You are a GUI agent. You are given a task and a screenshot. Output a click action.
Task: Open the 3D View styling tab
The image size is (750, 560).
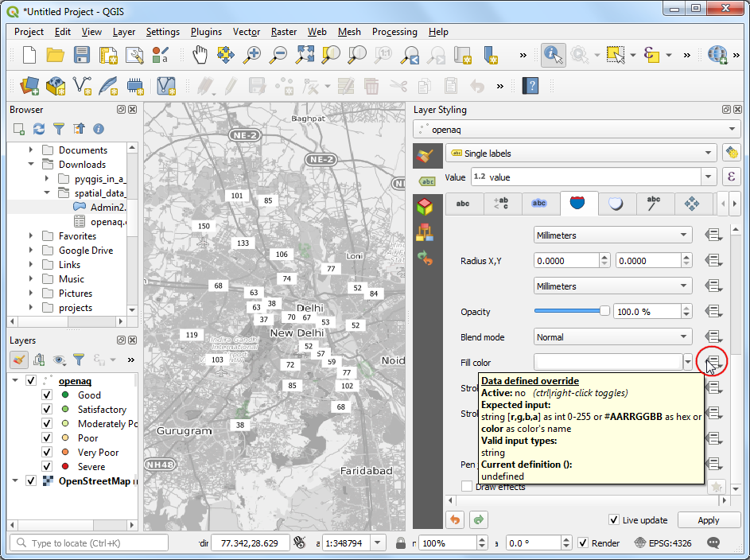[x=425, y=207]
